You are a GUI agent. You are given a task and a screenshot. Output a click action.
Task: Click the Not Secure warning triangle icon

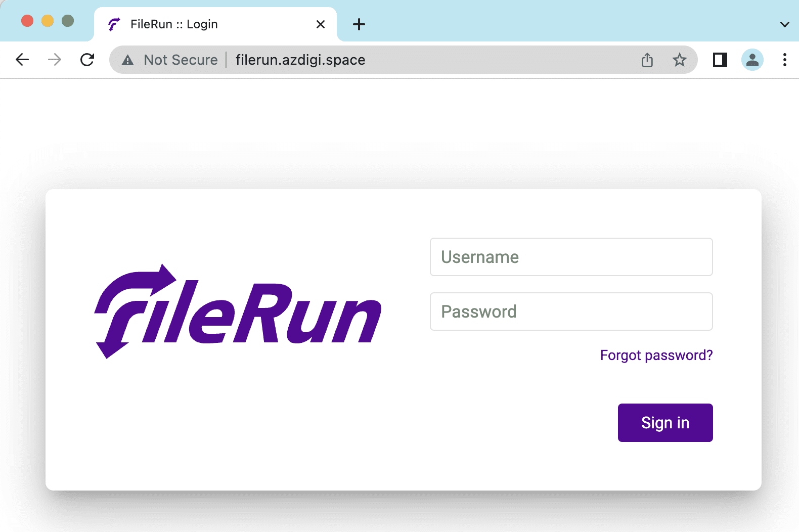(x=128, y=60)
